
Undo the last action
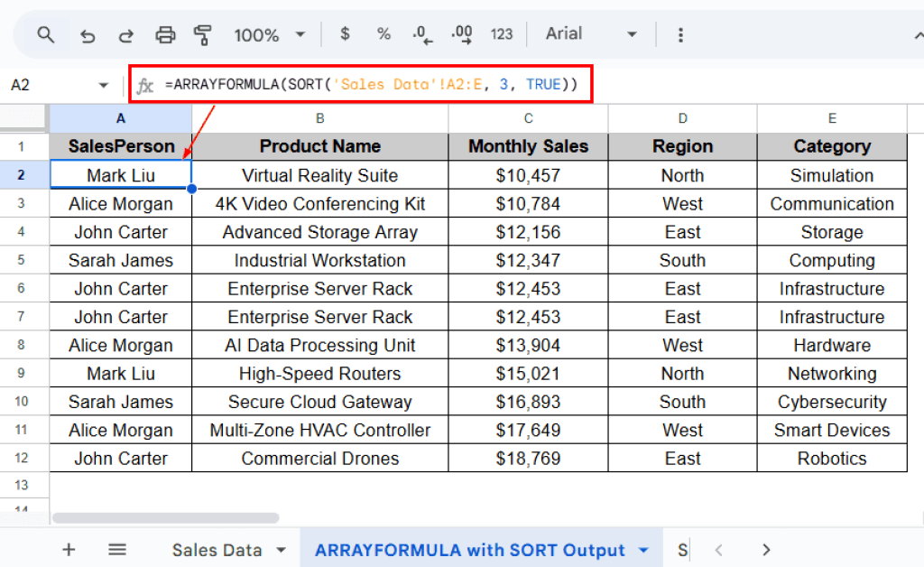(87, 33)
